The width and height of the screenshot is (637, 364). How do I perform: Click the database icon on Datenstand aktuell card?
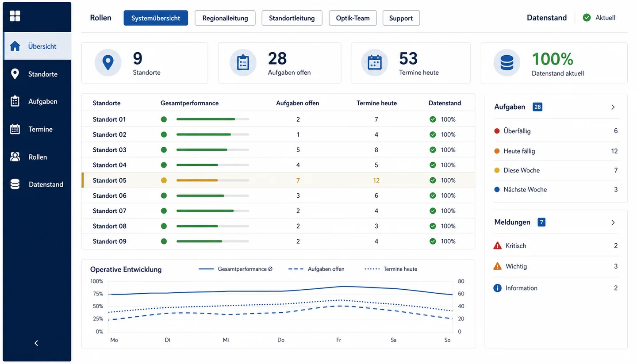[507, 62]
